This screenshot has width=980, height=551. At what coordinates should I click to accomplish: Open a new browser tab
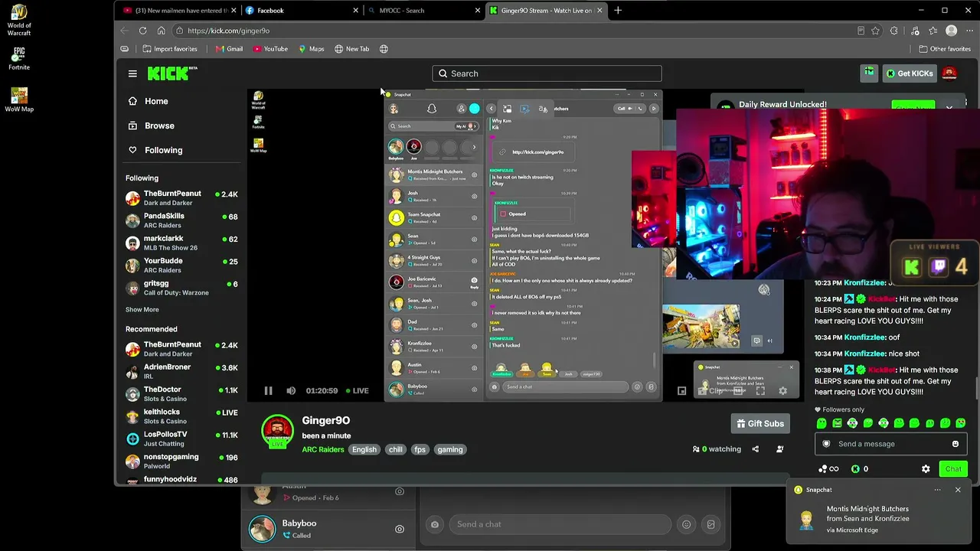coord(618,10)
